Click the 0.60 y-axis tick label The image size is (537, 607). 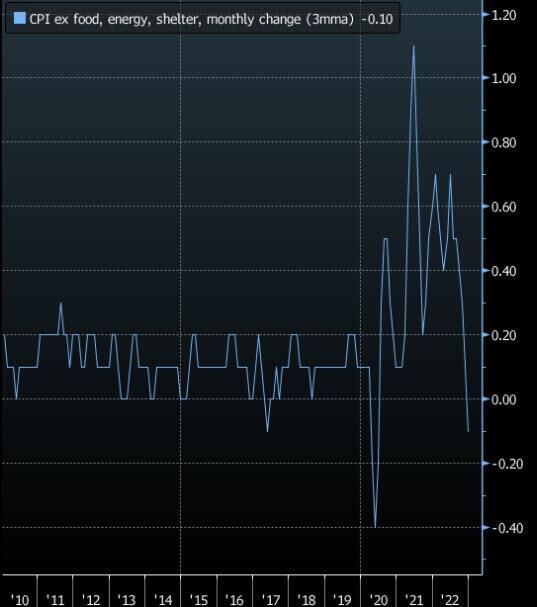504,207
